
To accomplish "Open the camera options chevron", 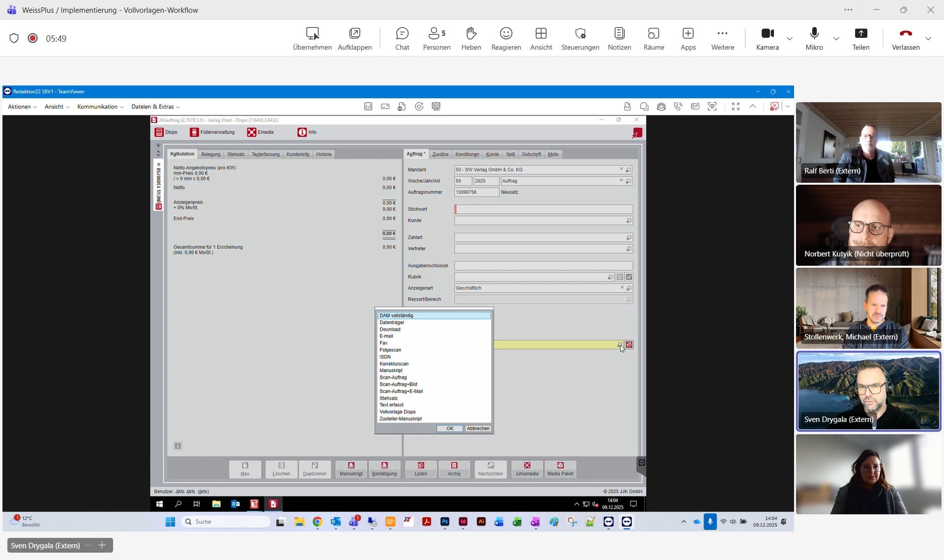I will (x=790, y=38).
